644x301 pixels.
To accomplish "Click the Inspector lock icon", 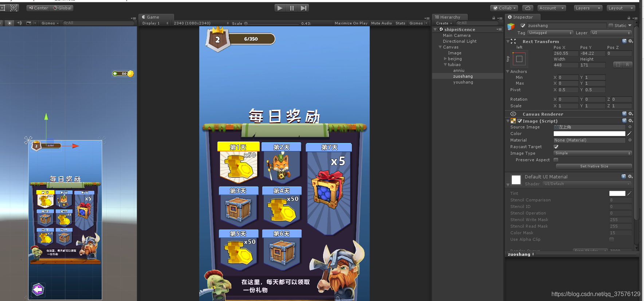I will (629, 18).
